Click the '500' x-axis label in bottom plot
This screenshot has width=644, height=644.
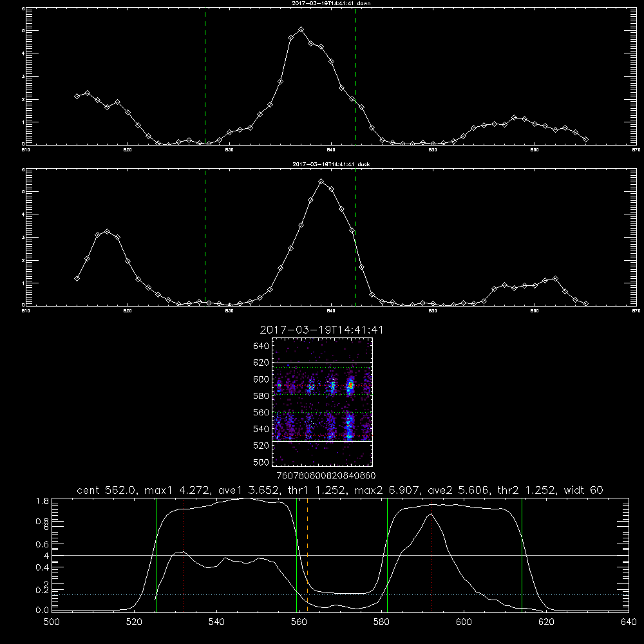[52, 622]
